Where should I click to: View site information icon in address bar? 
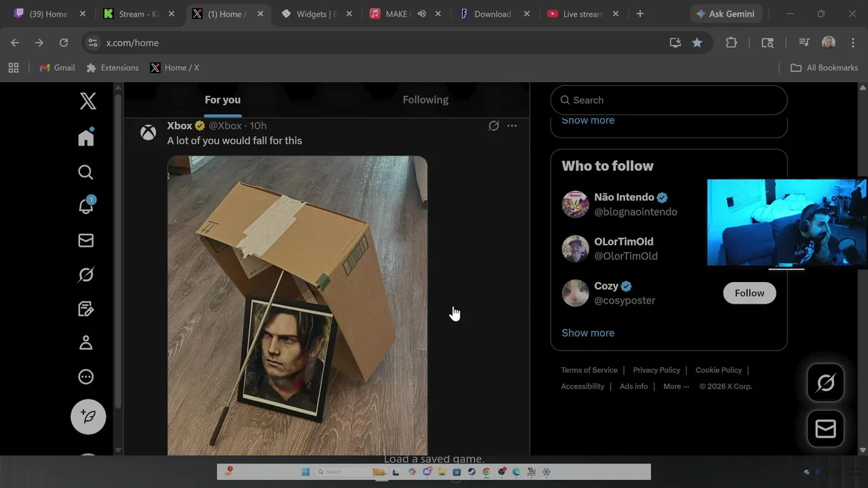(x=93, y=43)
